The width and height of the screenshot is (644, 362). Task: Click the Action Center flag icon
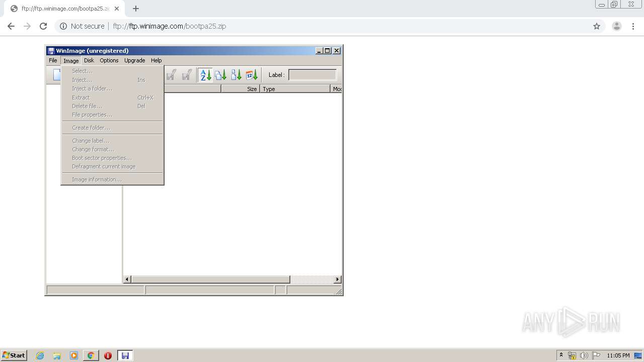(x=596, y=355)
